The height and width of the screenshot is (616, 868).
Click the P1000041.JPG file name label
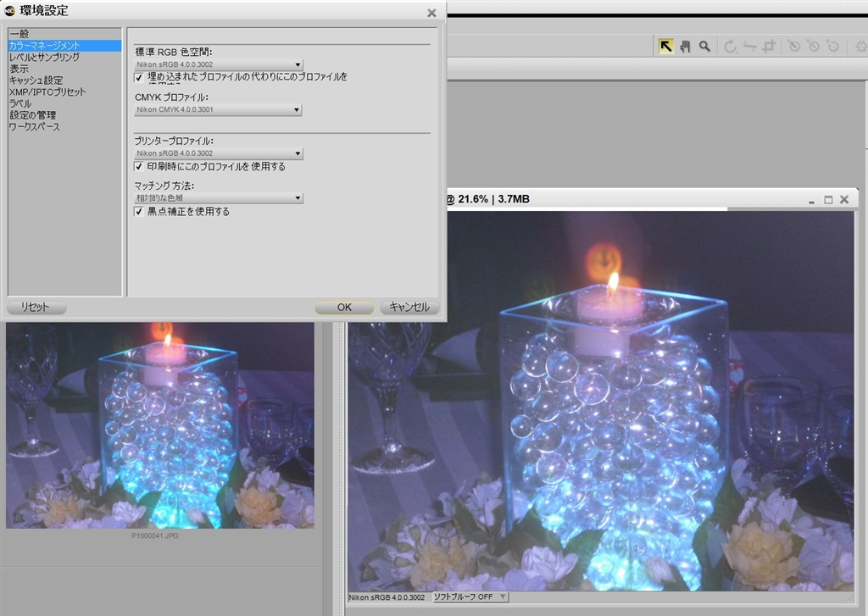[155, 536]
